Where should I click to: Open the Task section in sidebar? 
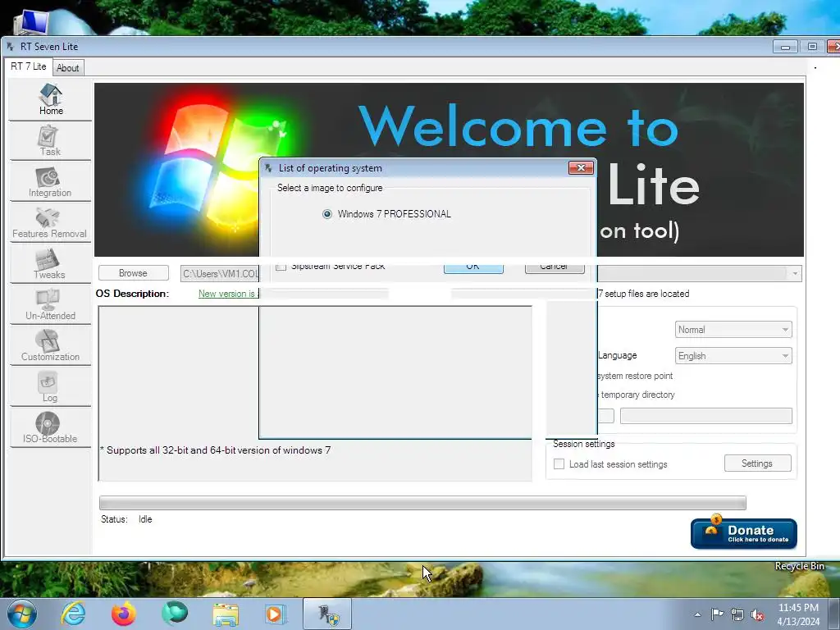(x=50, y=140)
